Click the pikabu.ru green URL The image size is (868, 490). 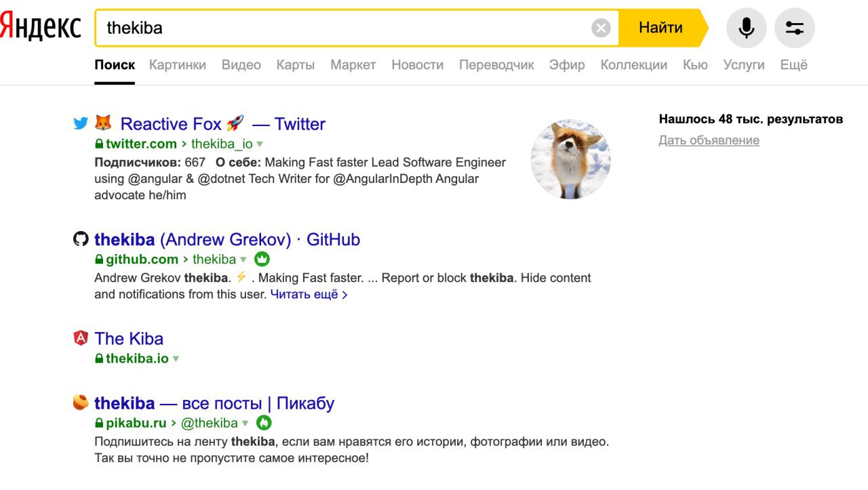pyautogui.click(x=136, y=424)
